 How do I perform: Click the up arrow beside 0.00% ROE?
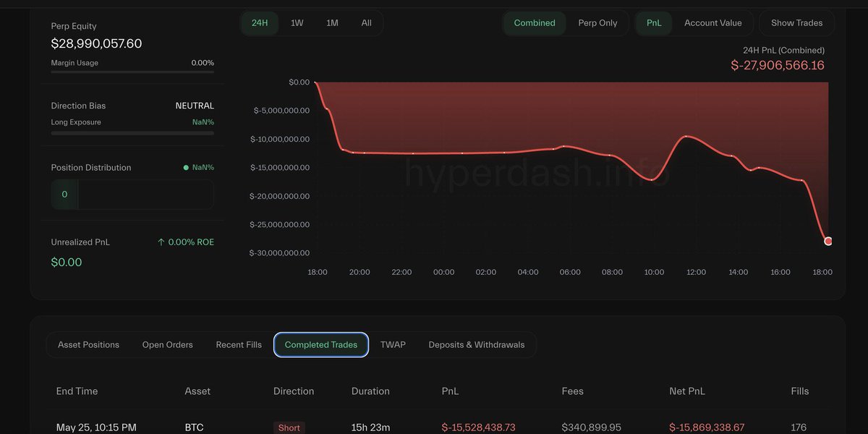pyautogui.click(x=161, y=242)
